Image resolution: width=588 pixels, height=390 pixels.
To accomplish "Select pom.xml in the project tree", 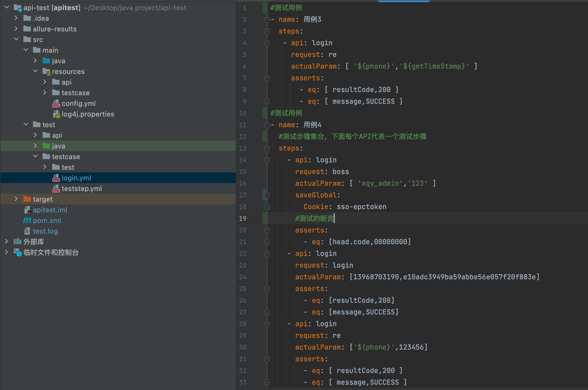I will [118, 220].
